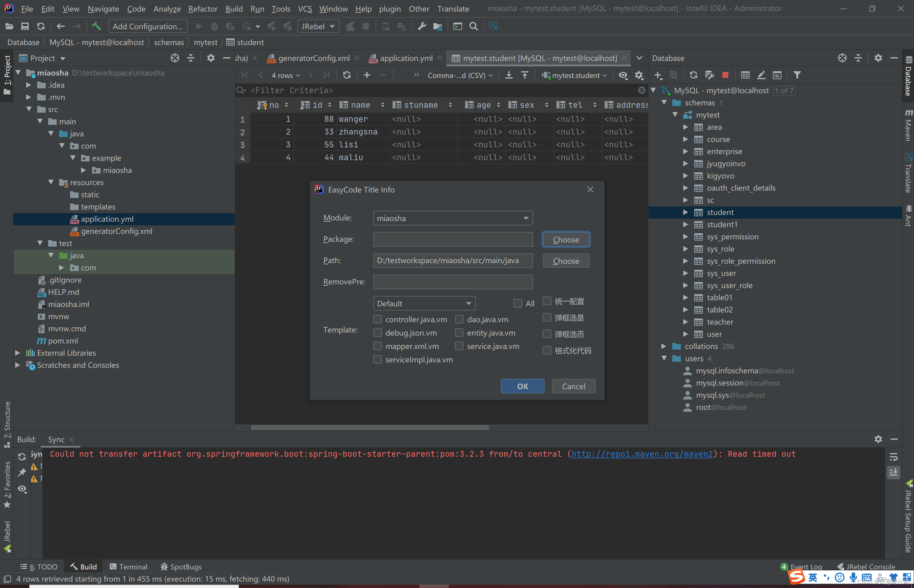Click the Build project hammer icon

click(x=96, y=26)
